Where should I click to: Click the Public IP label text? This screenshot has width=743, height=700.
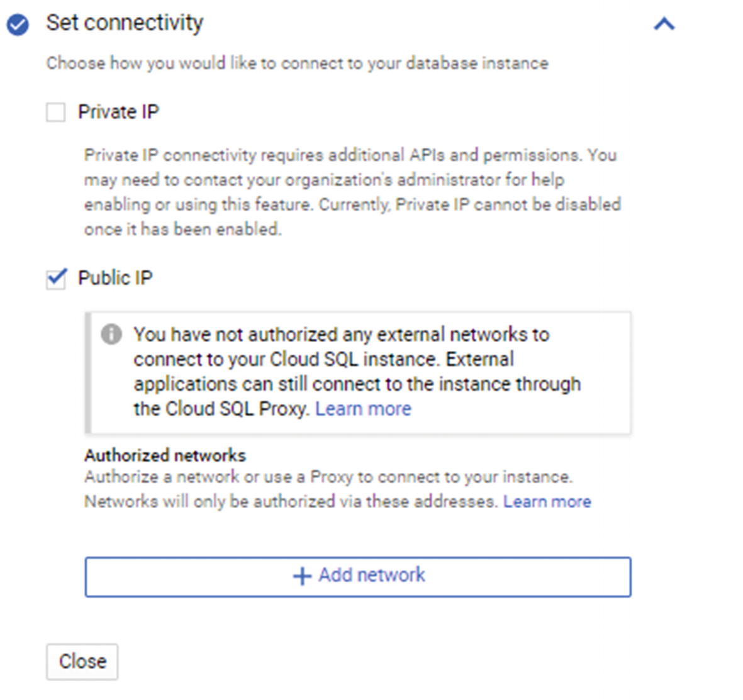click(115, 278)
